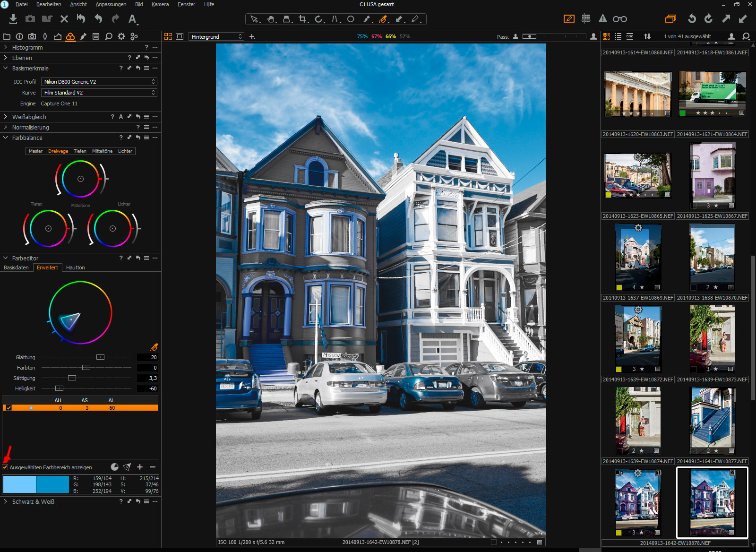756x552 pixels.
Task: Open the Metadata list tool tab
Action: 96,36
